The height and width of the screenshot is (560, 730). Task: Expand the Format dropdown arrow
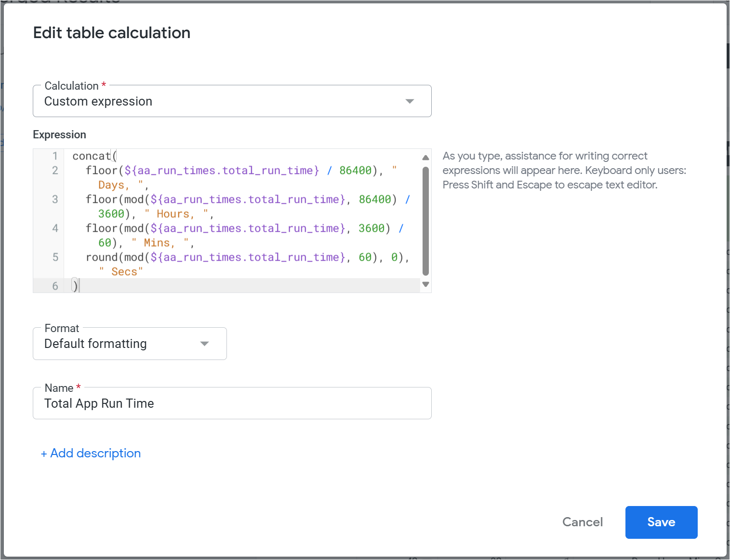point(204,344)
